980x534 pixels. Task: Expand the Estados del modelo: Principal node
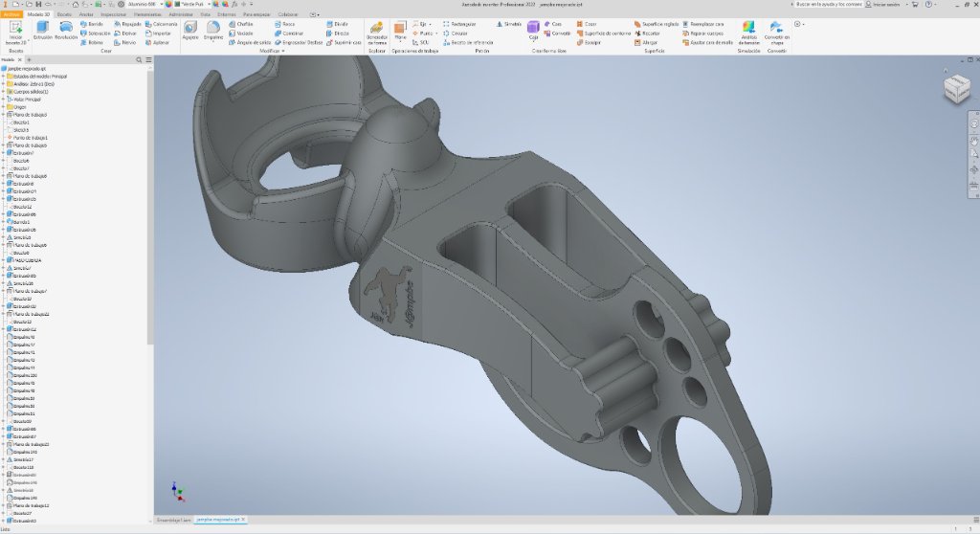tap(3, 77)
